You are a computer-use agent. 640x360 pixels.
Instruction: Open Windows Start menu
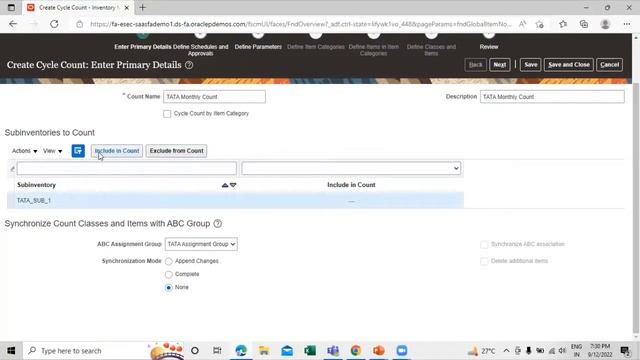[x=11, y=351]
